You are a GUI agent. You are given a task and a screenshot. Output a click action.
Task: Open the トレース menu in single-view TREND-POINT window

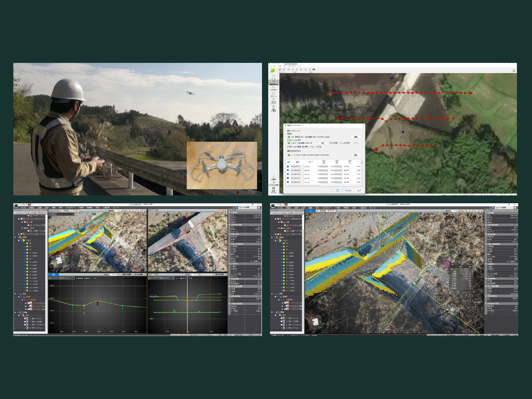(372, 207)
